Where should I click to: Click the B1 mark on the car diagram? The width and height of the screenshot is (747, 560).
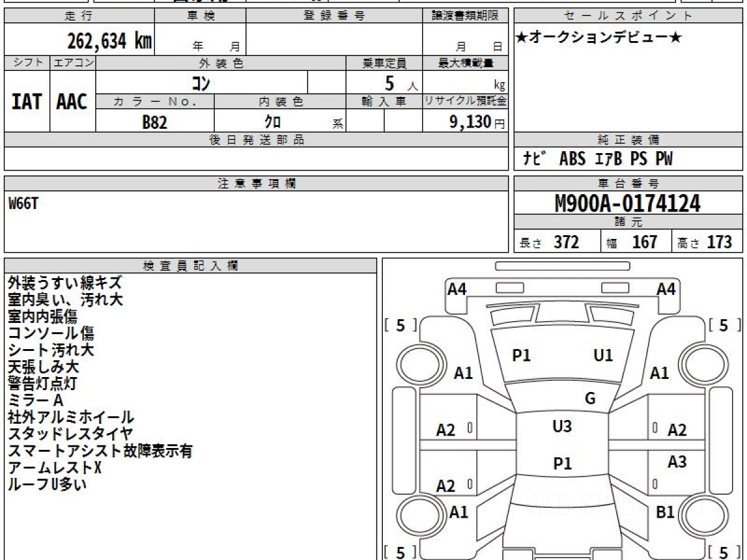[x=665, y=513]
